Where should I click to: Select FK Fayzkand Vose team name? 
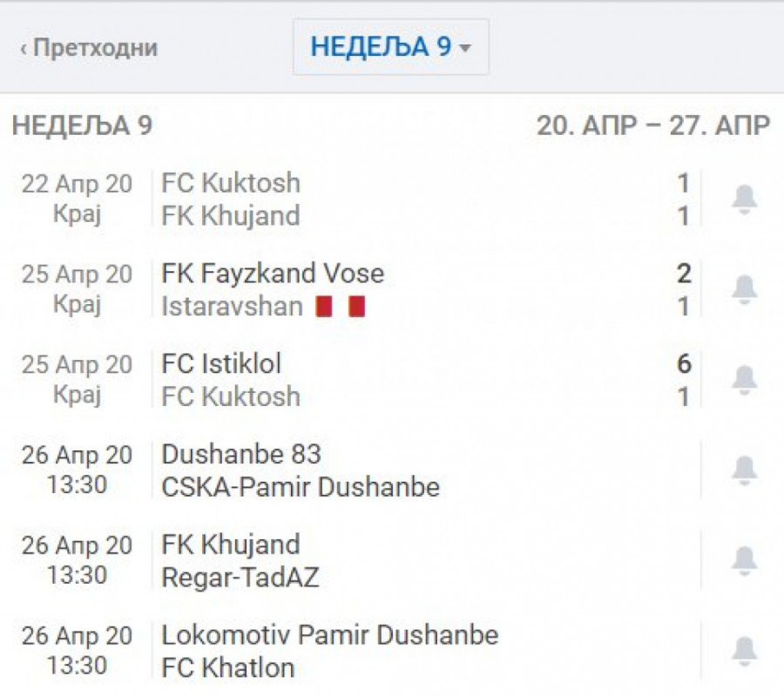click(x=273, y=274)
